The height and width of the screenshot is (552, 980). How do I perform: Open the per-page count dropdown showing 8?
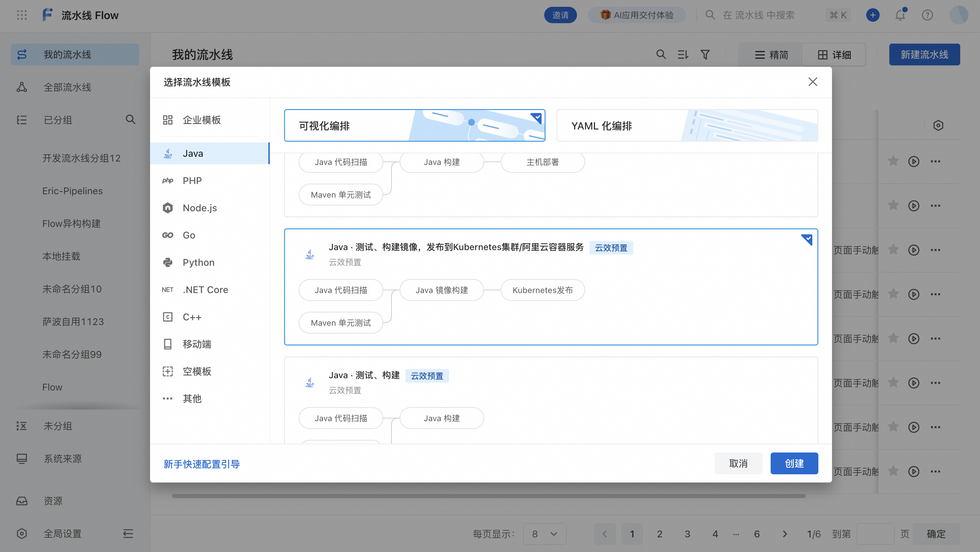545,534
